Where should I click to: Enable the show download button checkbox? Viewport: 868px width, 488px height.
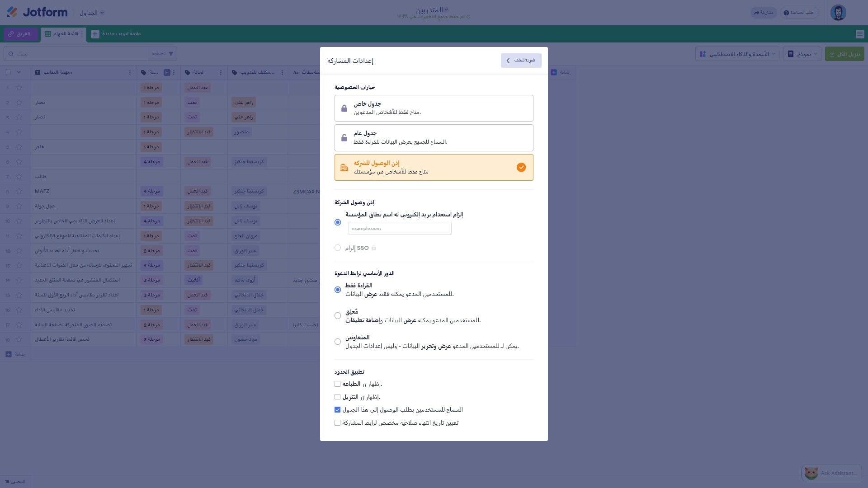pyautogui.click(x=337, y=397)
